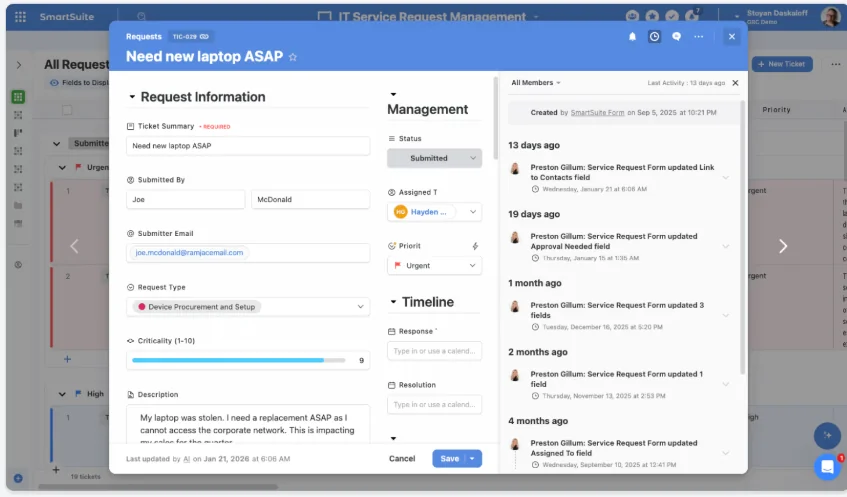The height and width of the screenshot is (497, 847).
Task: Collapse the Urgent group in background list
Action: click(62, 167)
